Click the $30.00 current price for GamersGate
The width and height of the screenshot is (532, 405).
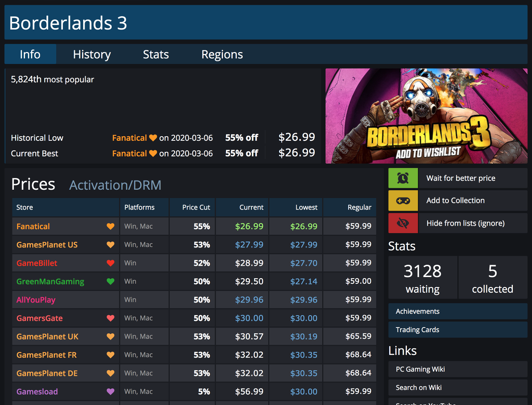(x=249, y=318)
